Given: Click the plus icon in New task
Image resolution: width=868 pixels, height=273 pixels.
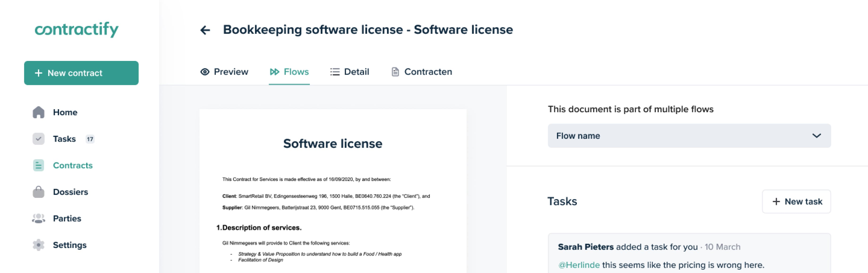Looking at the screenshot, I should (776, 201).
